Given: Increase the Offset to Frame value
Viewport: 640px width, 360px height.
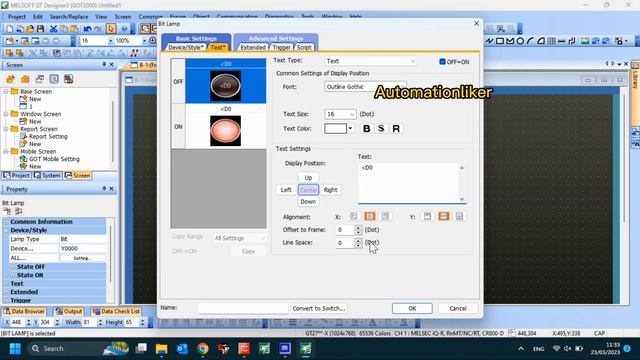Looking at the screenshot, I should 358,227.
